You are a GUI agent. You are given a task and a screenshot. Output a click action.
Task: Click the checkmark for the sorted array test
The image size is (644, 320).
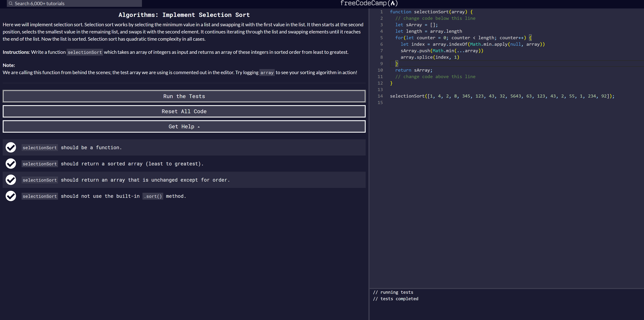[x=10, y=164]
